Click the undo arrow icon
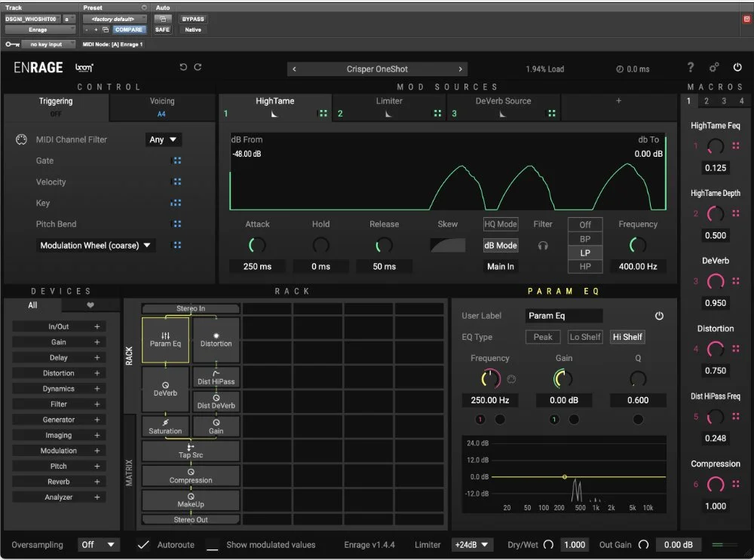 [x=183, y=67]
